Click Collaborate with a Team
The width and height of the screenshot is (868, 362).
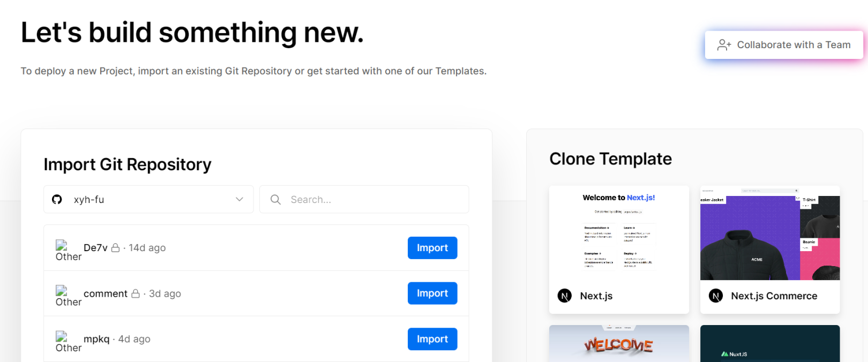[783, 45]
